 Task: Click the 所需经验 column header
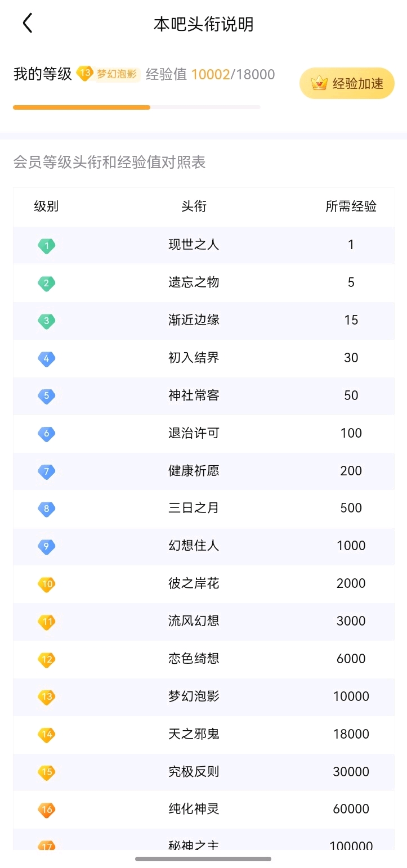point(351,206)
